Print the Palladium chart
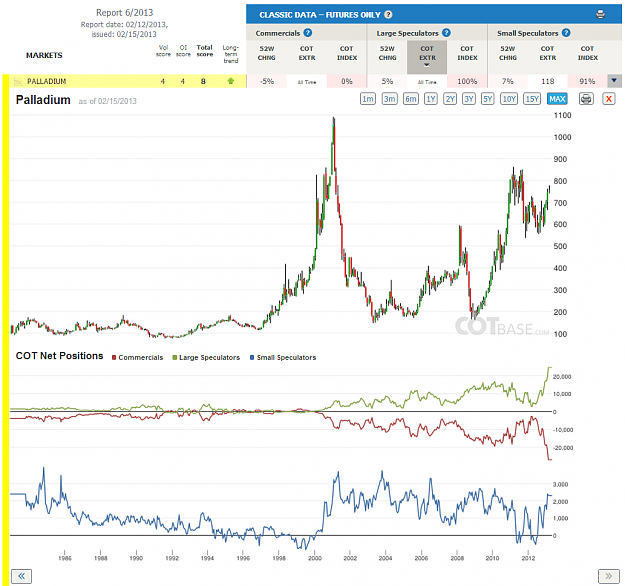 click(x=586, y=98)
